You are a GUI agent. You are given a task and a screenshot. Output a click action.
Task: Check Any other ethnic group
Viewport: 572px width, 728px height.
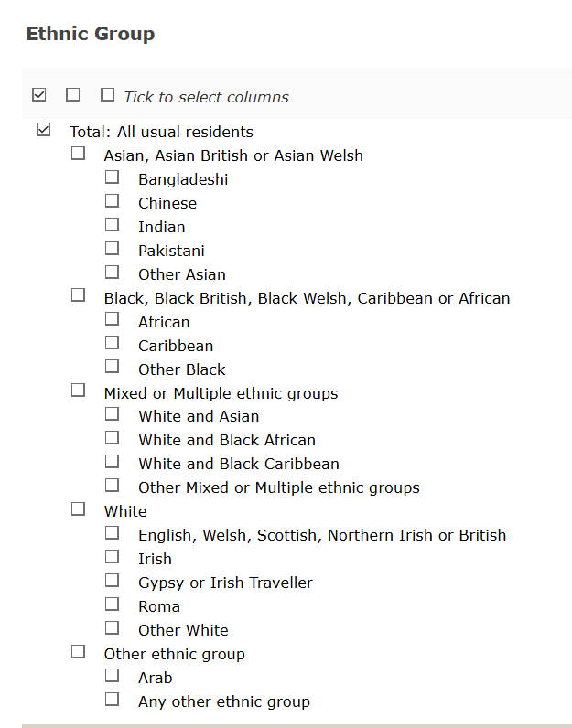pyautogui.click(x=112, y=700)
